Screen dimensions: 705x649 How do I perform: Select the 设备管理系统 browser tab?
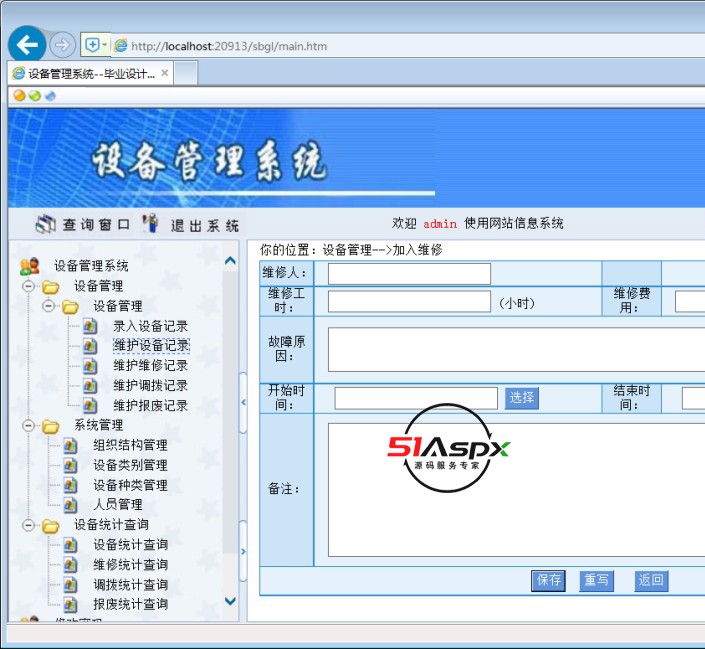click(x=90, y=73)
